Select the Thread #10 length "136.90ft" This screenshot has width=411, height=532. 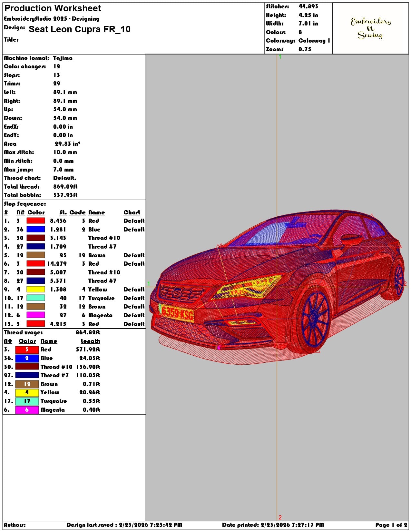(88, 367)
